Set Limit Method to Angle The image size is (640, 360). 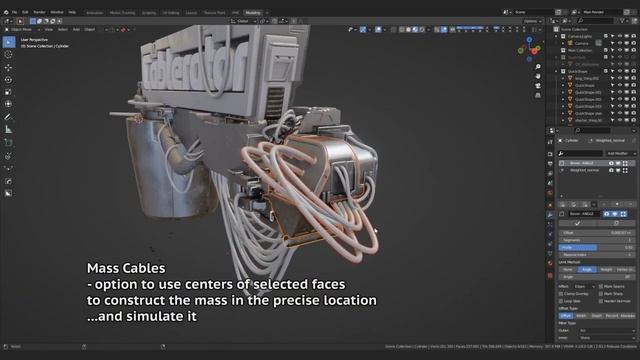(587, 269)
